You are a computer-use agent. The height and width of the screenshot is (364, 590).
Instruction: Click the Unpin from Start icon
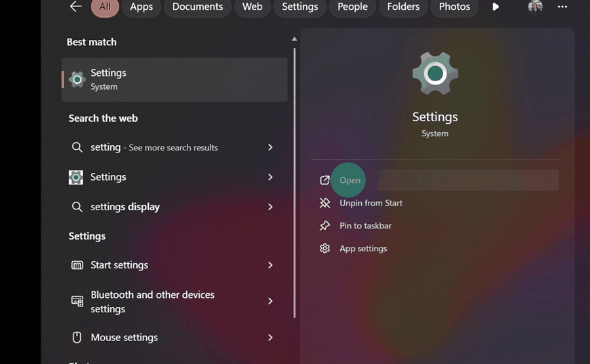click(x=324, y=203)
